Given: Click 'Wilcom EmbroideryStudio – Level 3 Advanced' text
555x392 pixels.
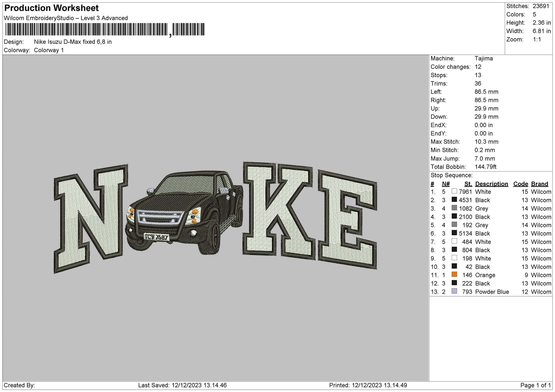Looking at the screenshot, I should (66, 18).
